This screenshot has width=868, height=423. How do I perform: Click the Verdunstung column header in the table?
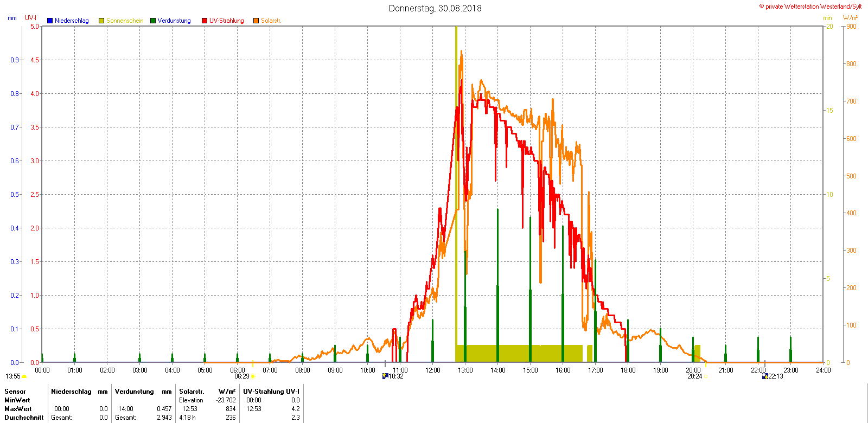coord(135,392)
